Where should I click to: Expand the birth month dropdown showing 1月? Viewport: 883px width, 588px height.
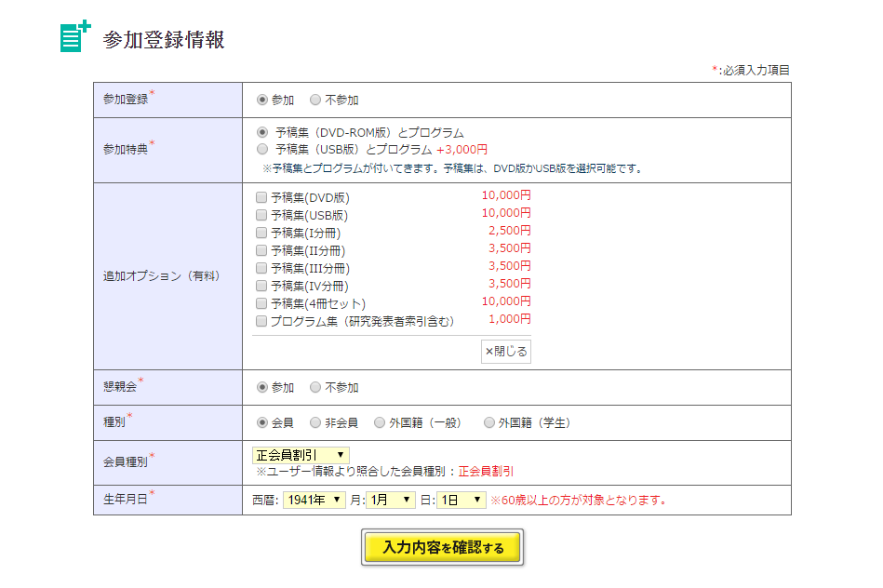[391, 501]
